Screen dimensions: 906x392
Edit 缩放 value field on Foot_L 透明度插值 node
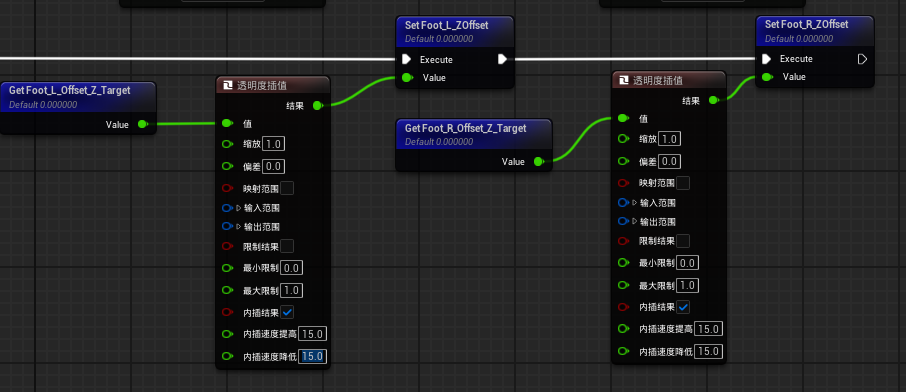tap(274, 144)
